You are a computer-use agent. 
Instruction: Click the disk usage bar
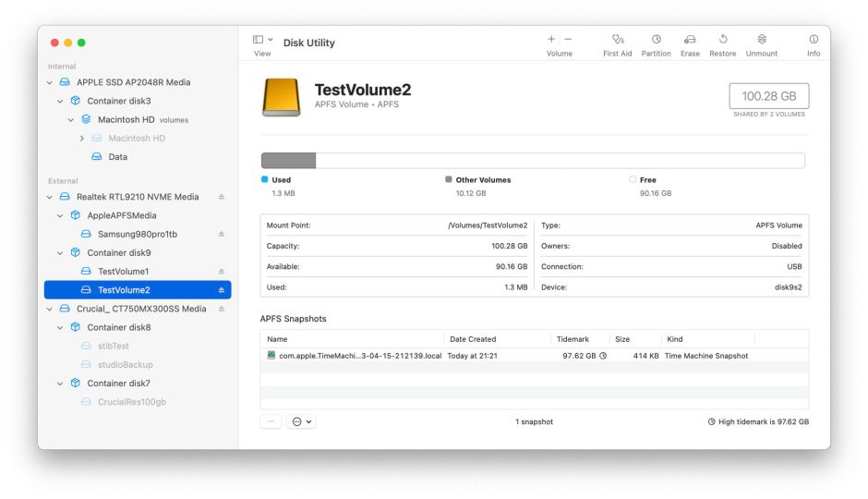click(x=533, y=161)
